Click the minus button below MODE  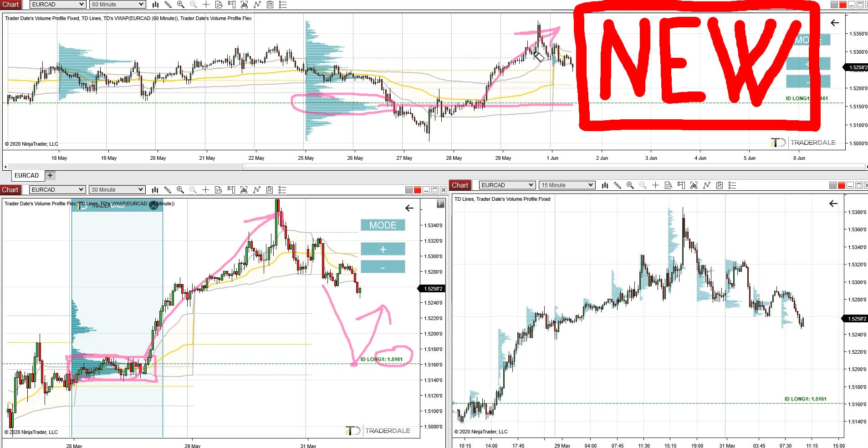coord(383,267)
